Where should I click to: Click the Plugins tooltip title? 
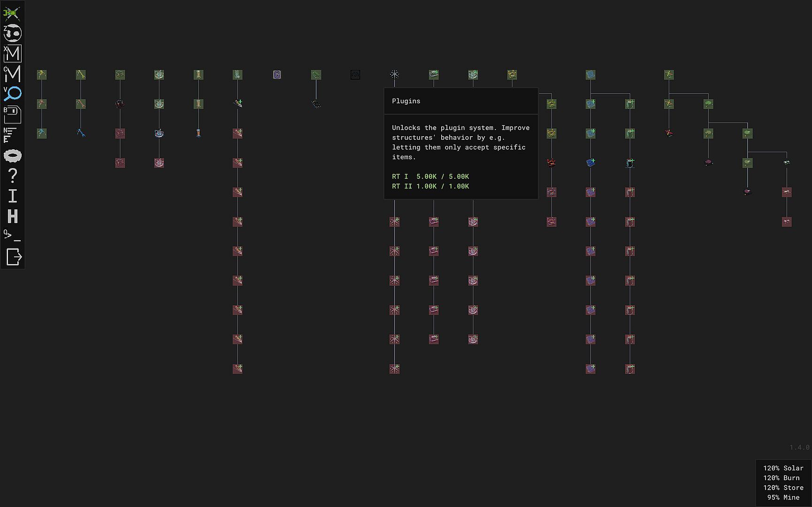[x=406, y=101]
